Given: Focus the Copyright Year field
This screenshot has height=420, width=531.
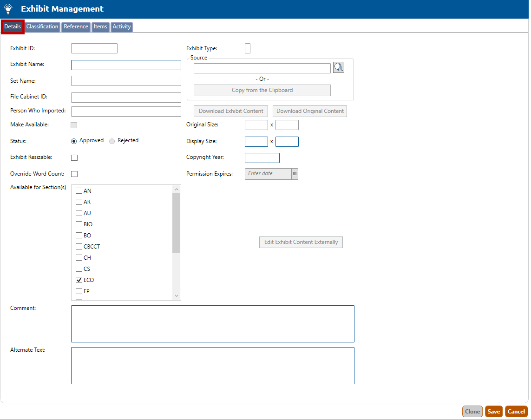Looking at the screenshot, I should pos(262,158).
